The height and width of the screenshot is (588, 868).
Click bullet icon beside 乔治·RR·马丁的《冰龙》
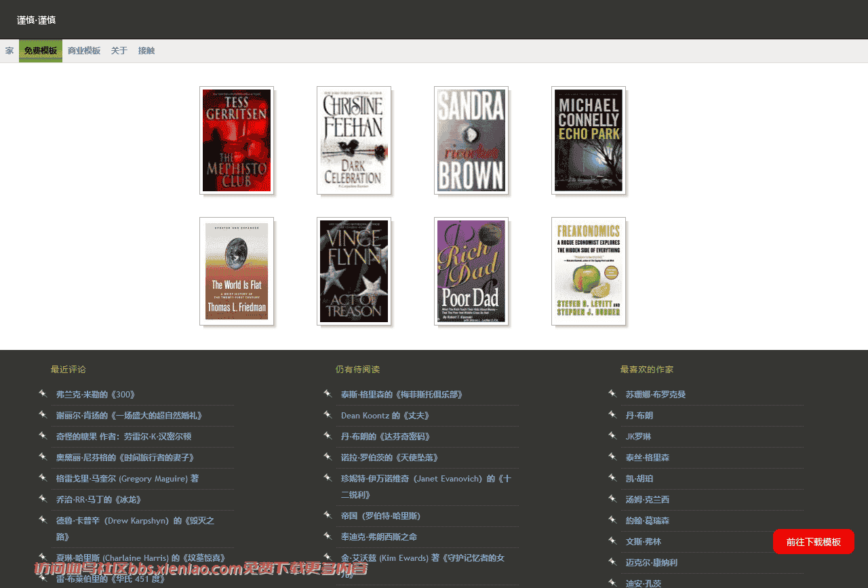43,498
